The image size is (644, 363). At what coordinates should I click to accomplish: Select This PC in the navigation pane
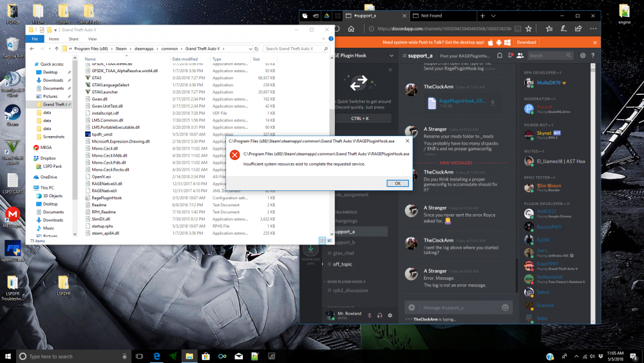tap(47, 188)
